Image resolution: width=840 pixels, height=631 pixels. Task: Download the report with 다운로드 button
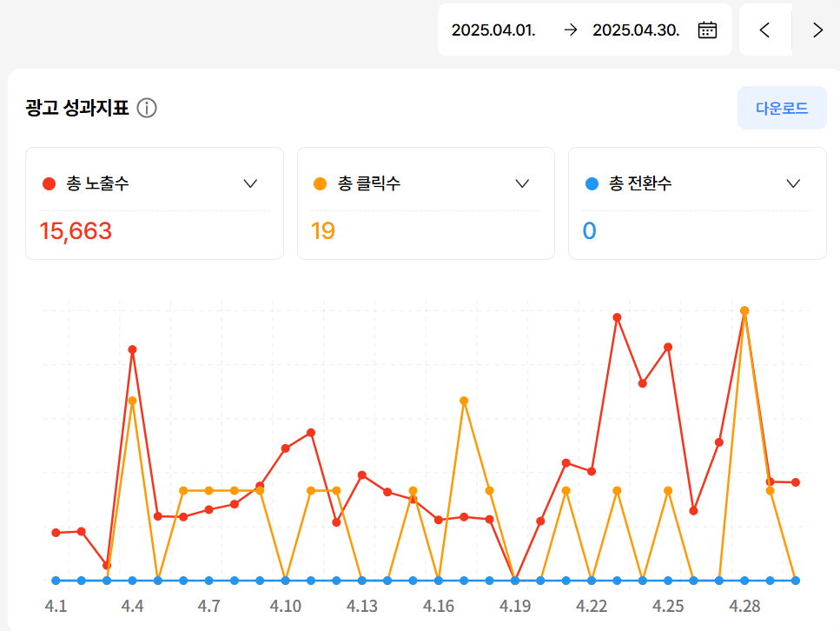[x=782, y=108]
